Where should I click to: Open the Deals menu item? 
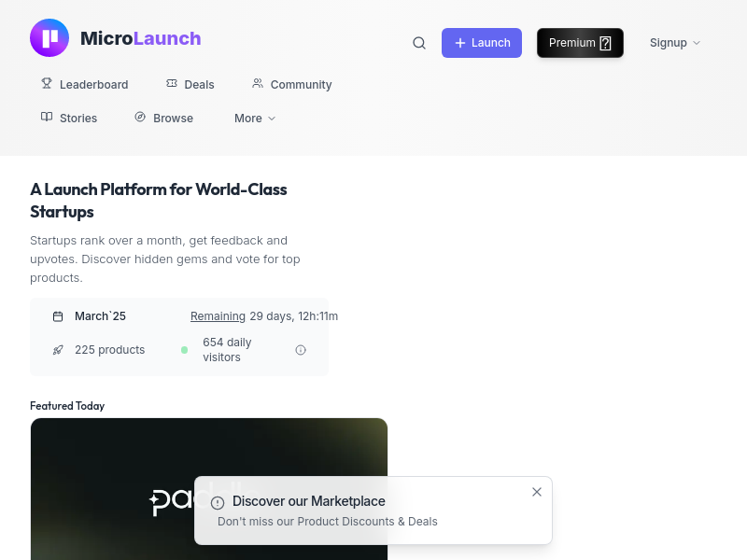pyautogui.click(x=190, y=84)
